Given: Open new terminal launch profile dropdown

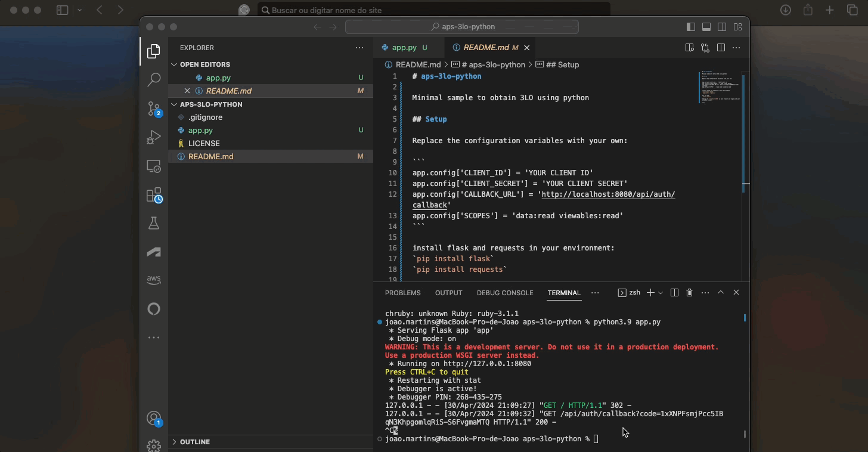Looking at the screenshot, I should click(661, 293).
